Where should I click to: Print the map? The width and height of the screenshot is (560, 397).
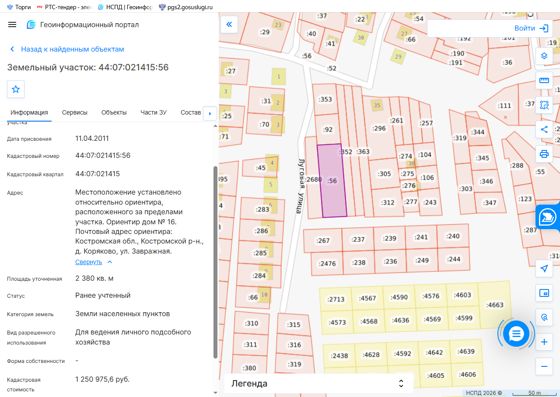point(544,154)
